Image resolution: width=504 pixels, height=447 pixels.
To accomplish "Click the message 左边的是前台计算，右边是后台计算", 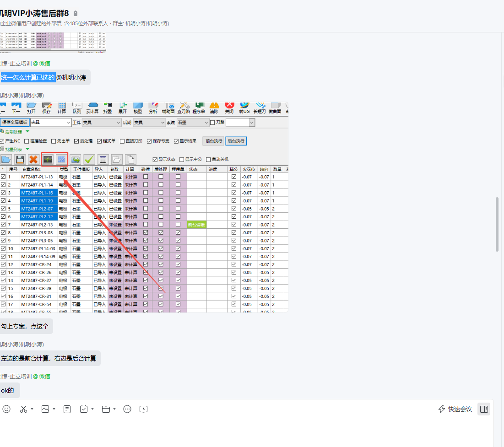I will [49, 358].
